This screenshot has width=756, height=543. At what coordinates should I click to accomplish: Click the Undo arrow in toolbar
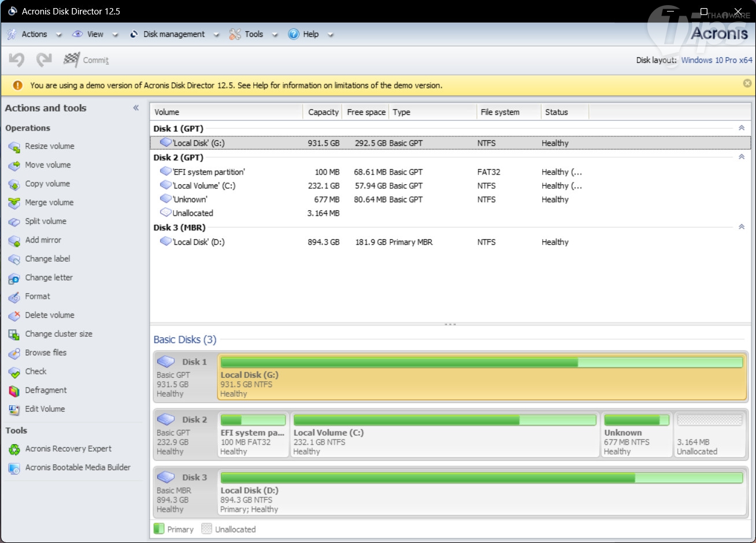[x=17, y=59]
